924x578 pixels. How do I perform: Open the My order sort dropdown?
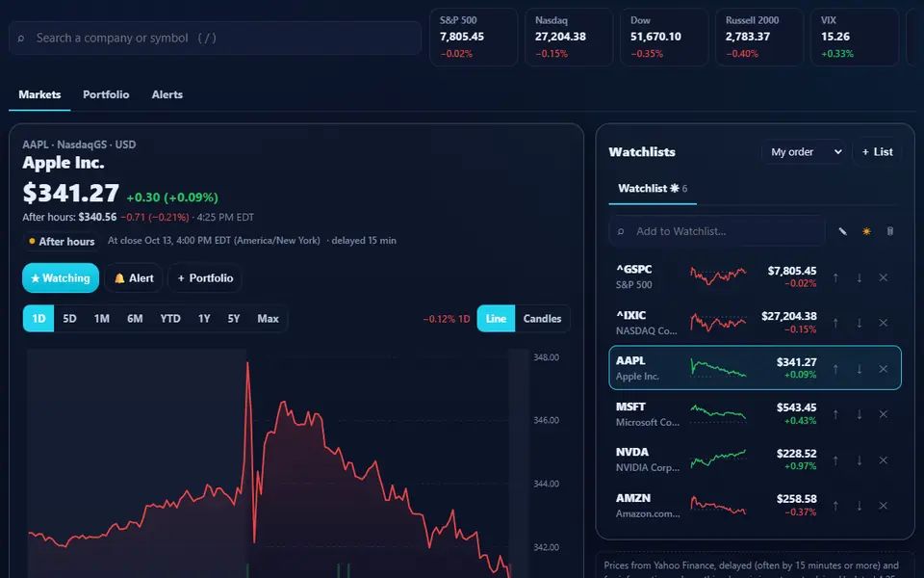805,152
